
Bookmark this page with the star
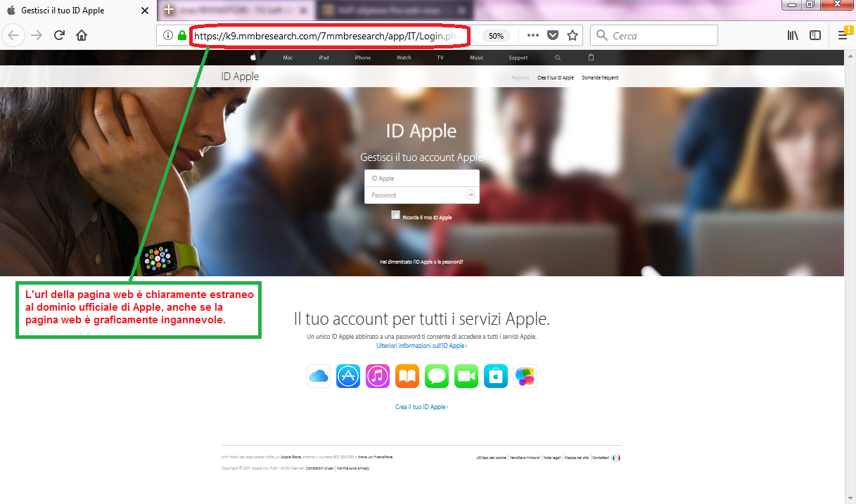[573, 35]
